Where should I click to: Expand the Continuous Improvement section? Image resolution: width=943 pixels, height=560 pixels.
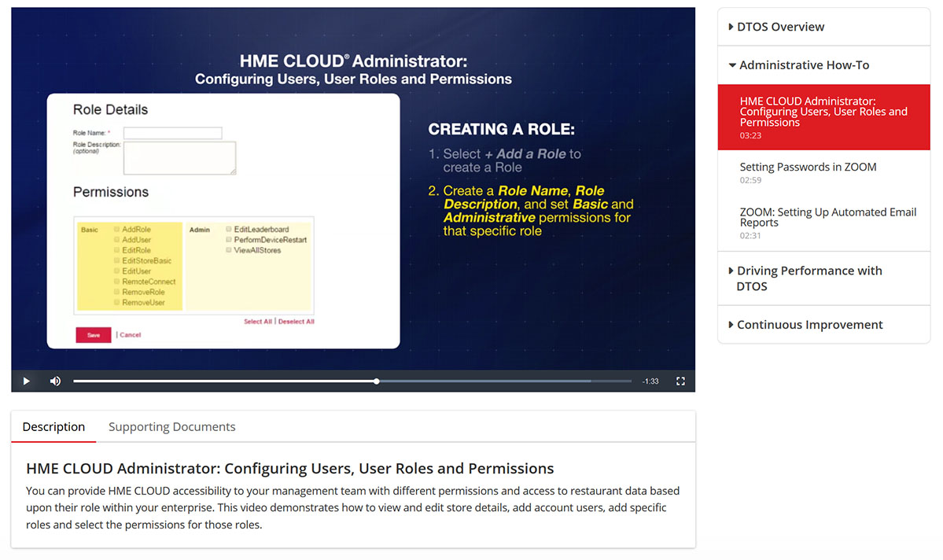[x=823, y=325]
